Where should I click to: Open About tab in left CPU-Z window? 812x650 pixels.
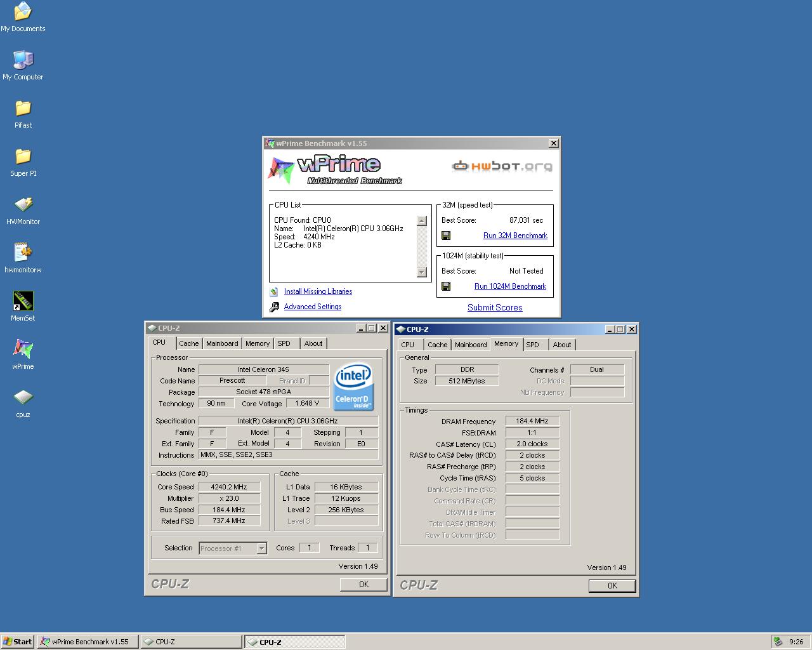tap(313, 343)
